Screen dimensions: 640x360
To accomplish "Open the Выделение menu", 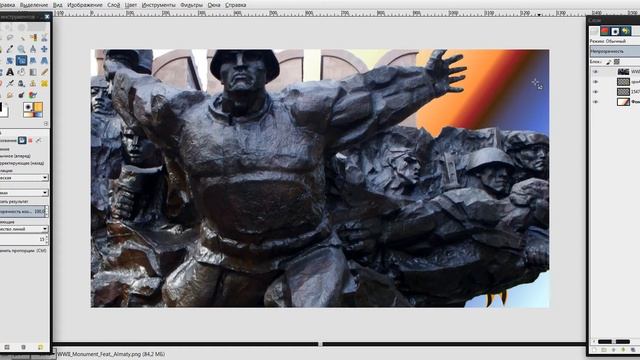I will coord(34,5).
